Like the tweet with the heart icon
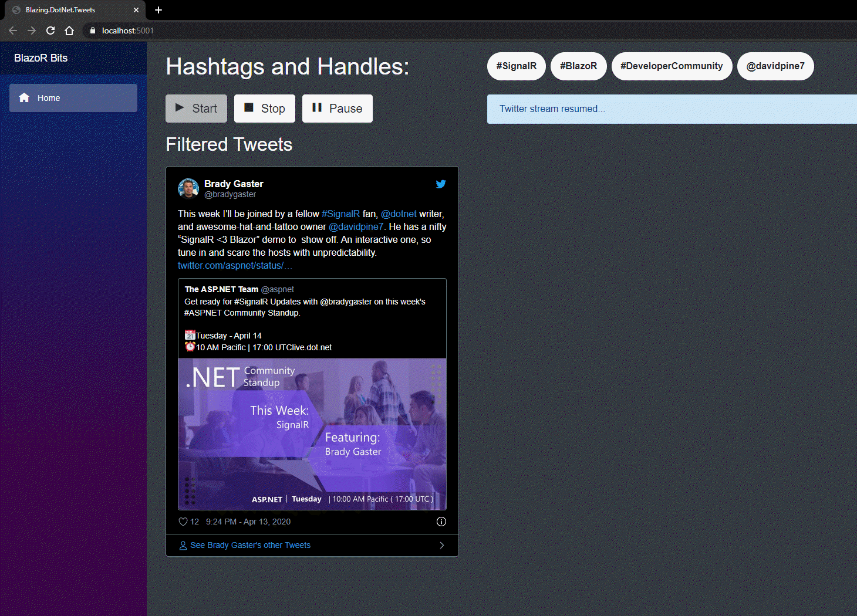 pyautogui.click(x=183, y=522)
